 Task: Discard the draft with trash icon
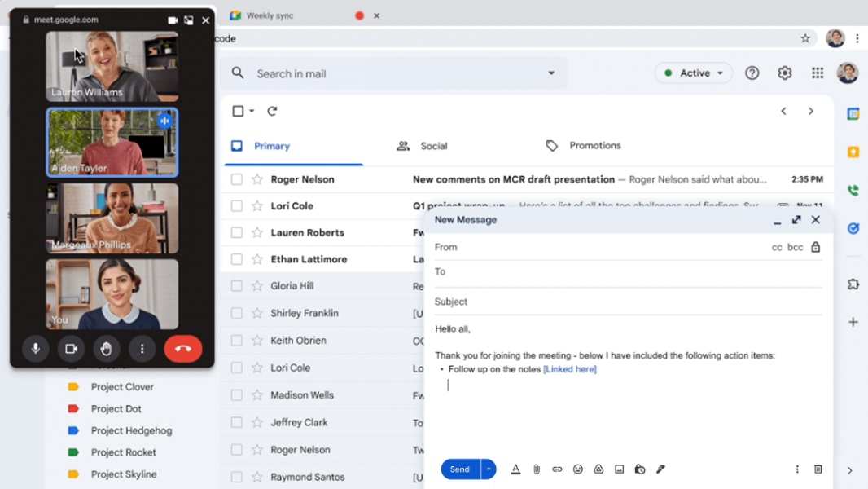pyautogui.click(x=818, y=469)
